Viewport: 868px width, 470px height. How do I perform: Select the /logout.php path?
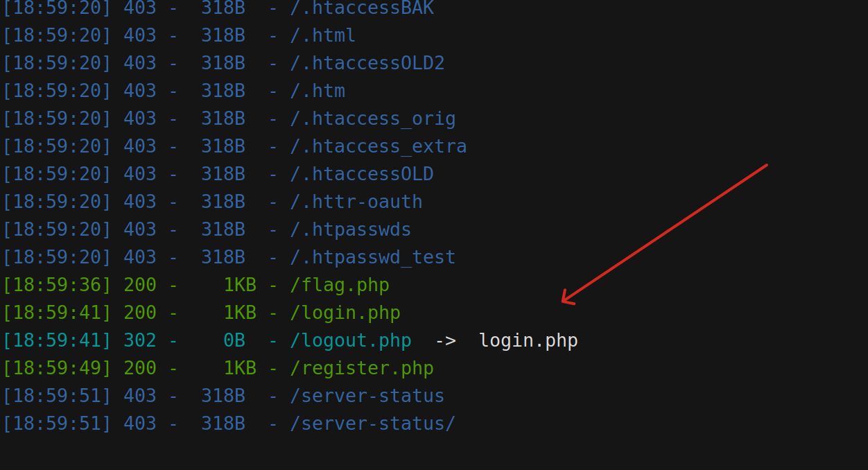(x=350, y=340)
